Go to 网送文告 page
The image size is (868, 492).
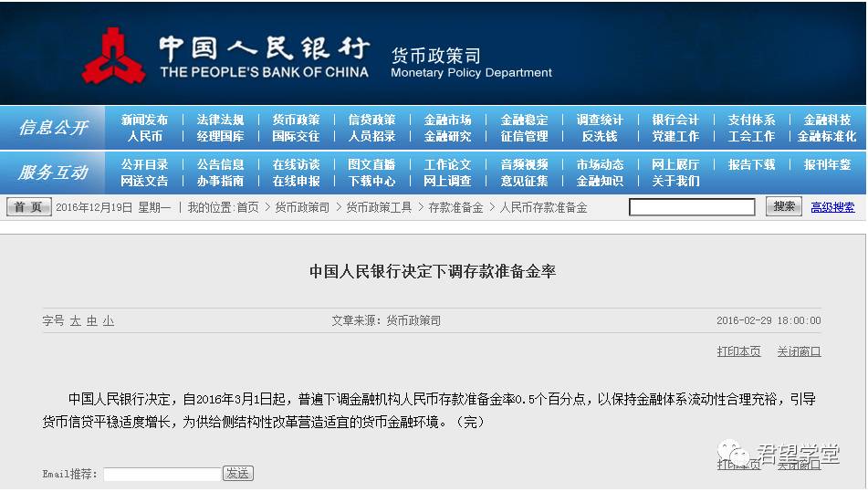click(144, 181)
